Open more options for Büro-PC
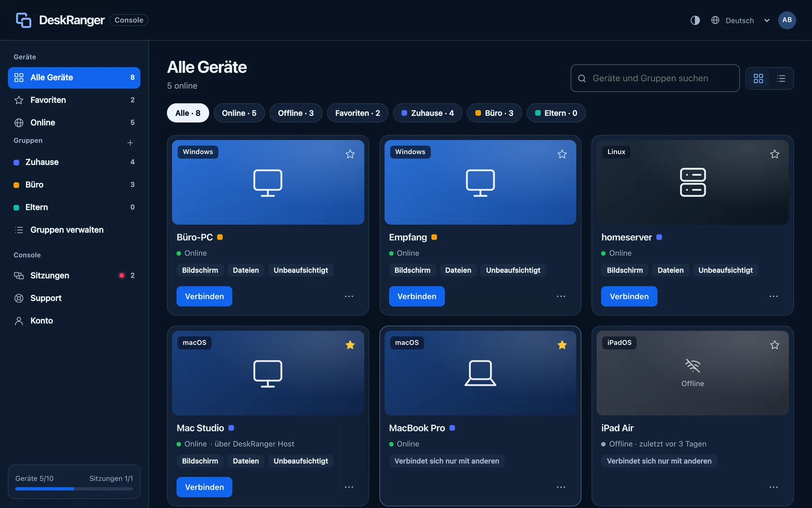The width and height of the screenshot is (812, 508). [x=349, y=297]
